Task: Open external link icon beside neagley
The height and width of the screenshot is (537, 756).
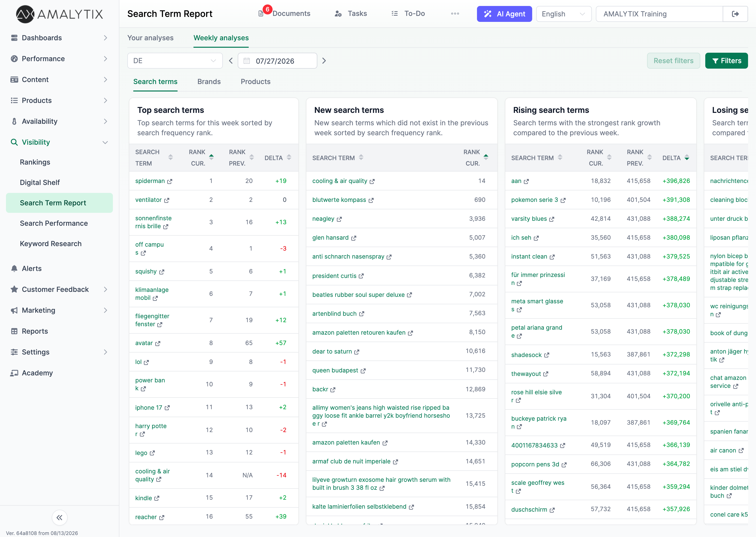Action: pos(339,219)
